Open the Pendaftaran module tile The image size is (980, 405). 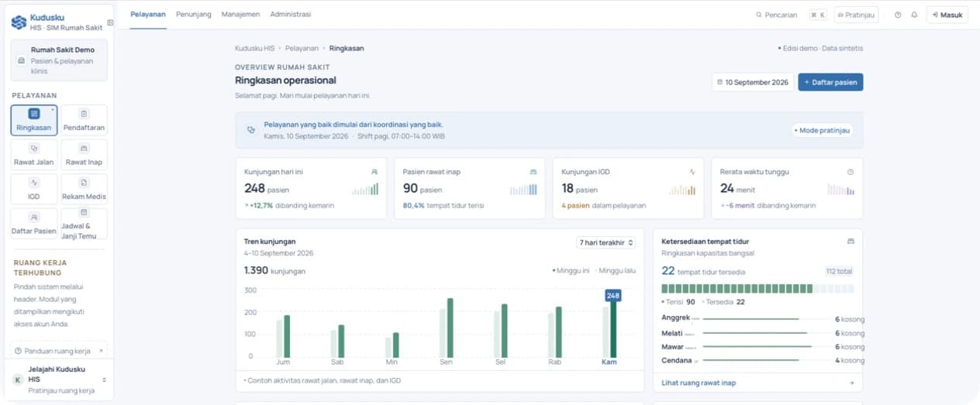click(85, 121)
